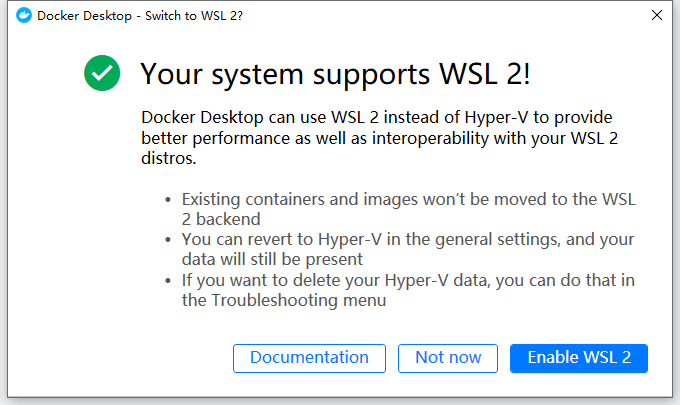This screenshot has height=405, width=680.
Task: Dismiss with the Not now button
Action: coord(448,358)
